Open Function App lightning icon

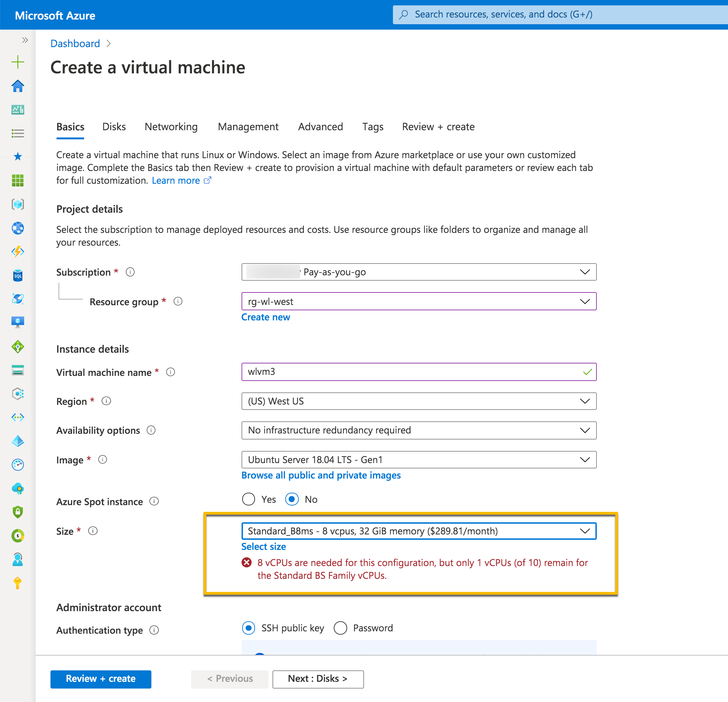(x=17, y=252)
